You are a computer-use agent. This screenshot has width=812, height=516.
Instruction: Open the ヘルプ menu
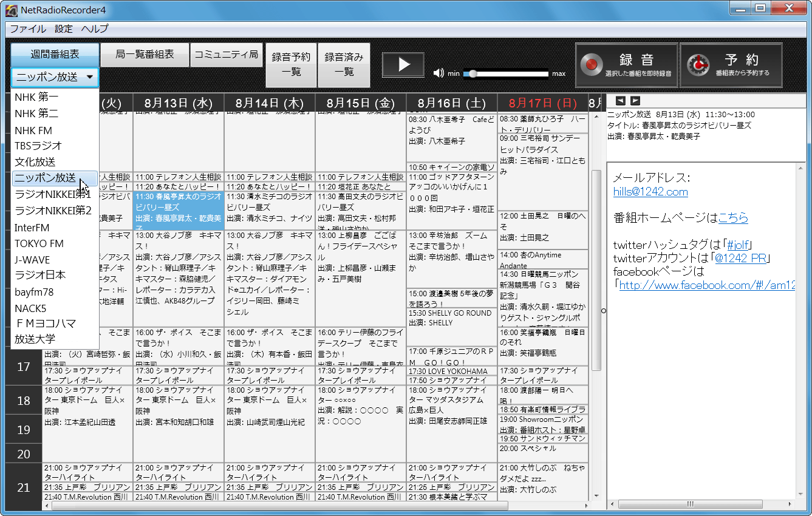[x=95, y=29]
